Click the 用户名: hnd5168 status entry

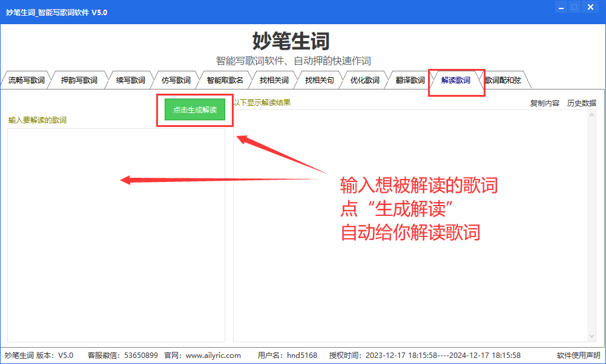point(288,356)
